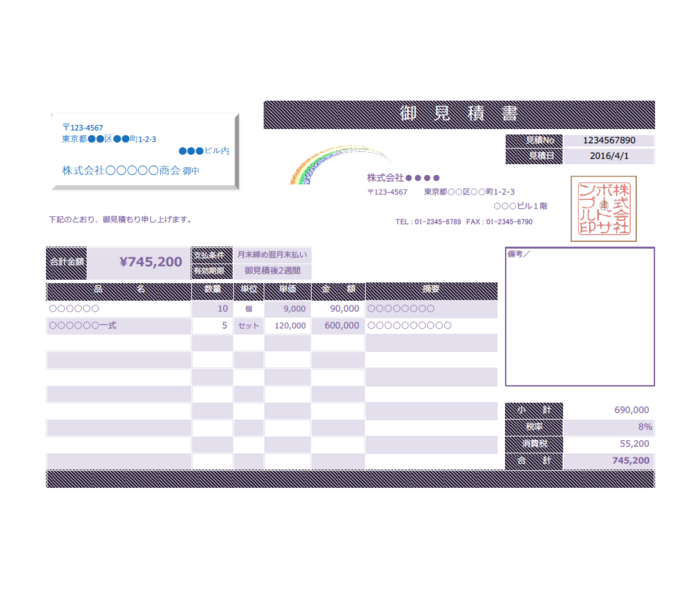The image size is (697, 600).
Task: Select the total amount ¥745,200
Action: (151, 262)
